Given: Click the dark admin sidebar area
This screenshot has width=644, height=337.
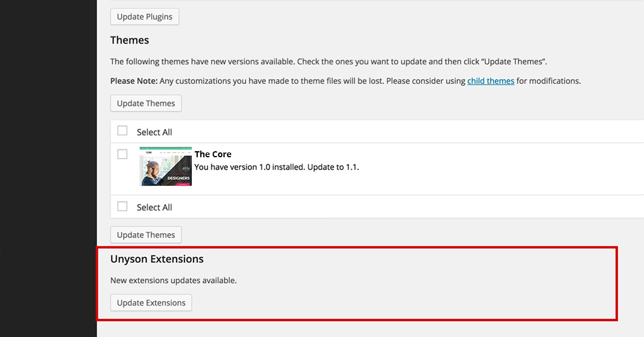Looking at the screenshot, I should tap(49, 169).
